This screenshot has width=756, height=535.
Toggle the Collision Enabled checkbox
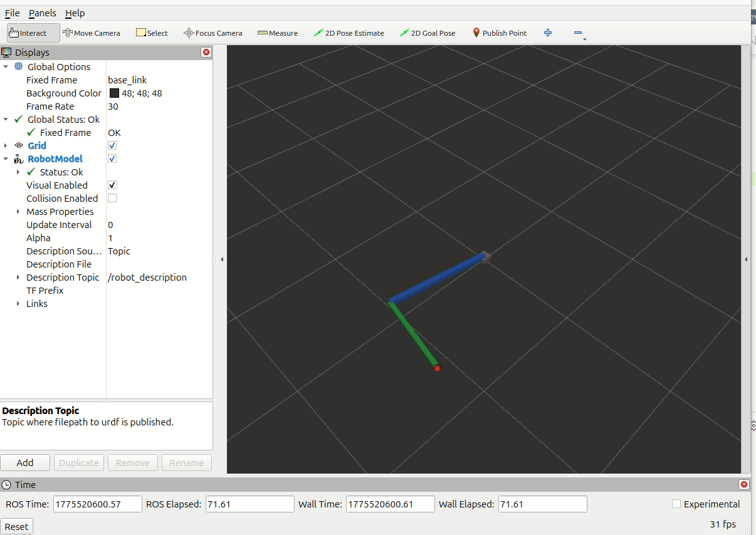tap(112, 199)
